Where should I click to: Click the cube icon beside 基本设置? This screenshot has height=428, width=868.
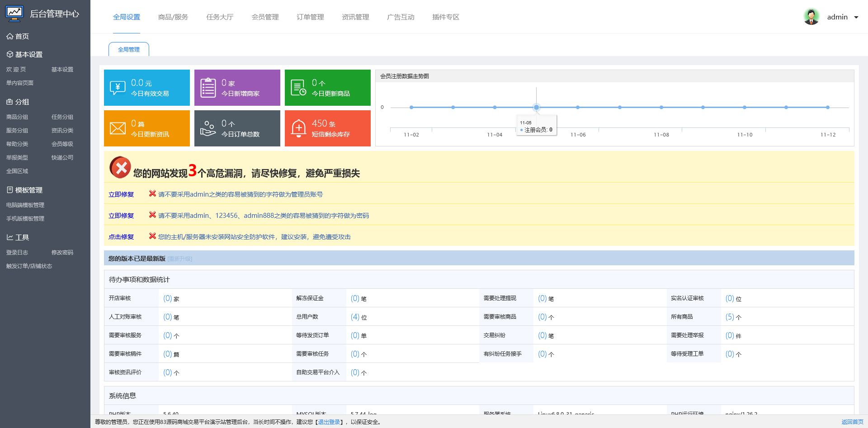pos(9,54)
